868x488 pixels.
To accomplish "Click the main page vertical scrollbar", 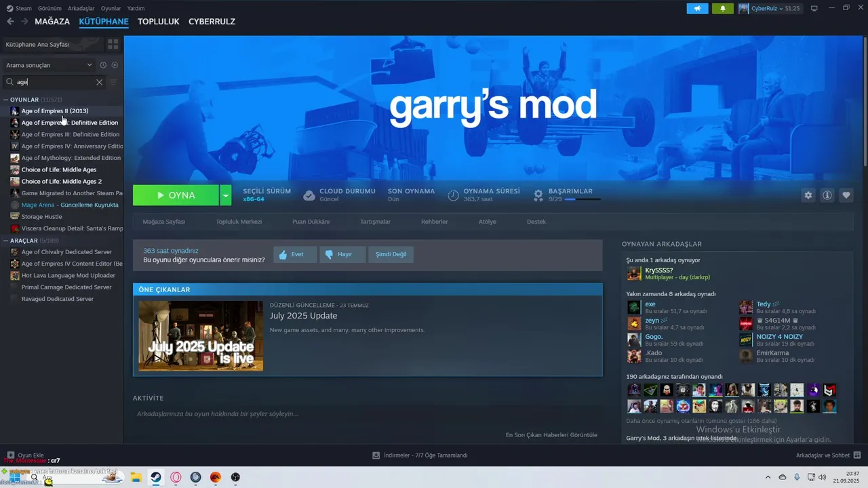I will click(x=865, y=102).
